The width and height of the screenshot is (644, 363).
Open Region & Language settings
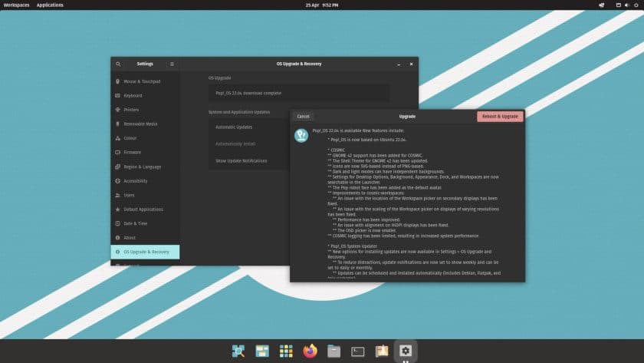145,167
